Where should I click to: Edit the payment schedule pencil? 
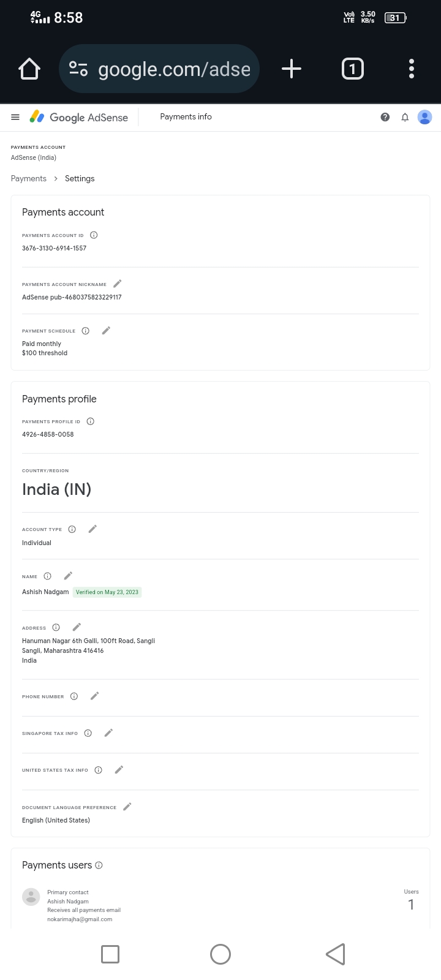pyautogui.click(x=106, y=331)
